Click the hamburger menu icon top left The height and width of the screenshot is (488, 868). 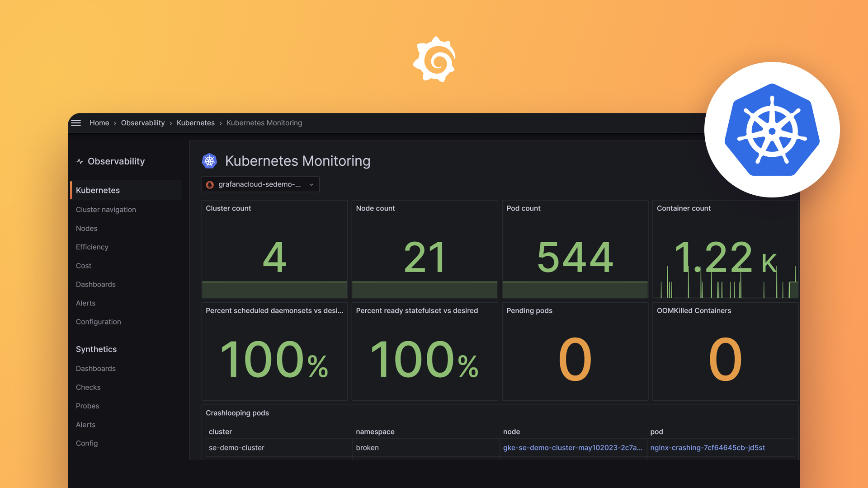76,123
